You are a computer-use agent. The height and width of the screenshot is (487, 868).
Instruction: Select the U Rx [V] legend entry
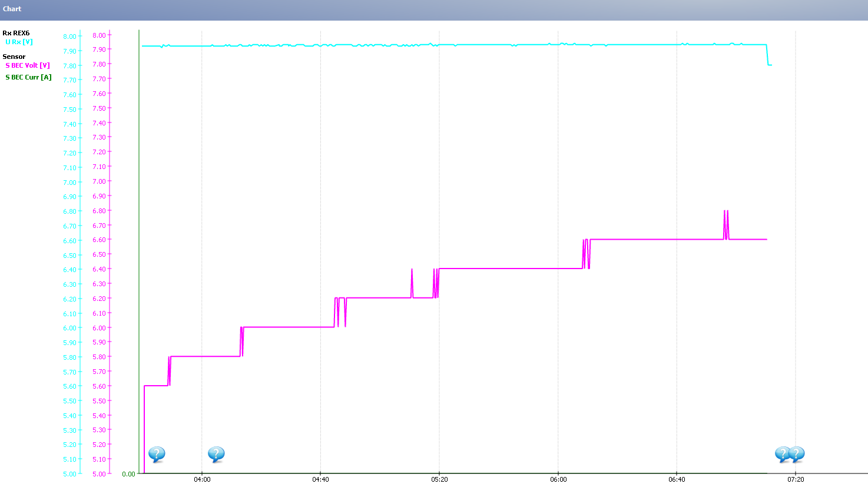point(19,42)
